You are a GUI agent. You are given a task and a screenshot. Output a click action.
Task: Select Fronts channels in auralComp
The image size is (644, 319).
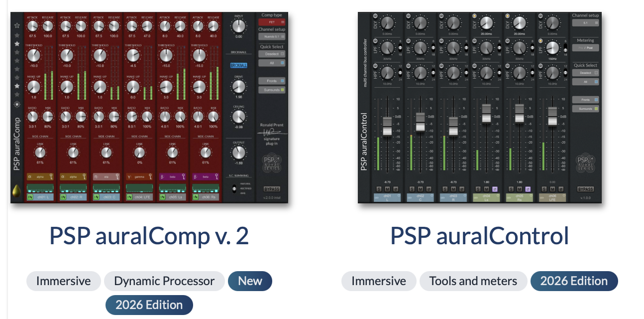pyautogui.click(x=272, y=81)
